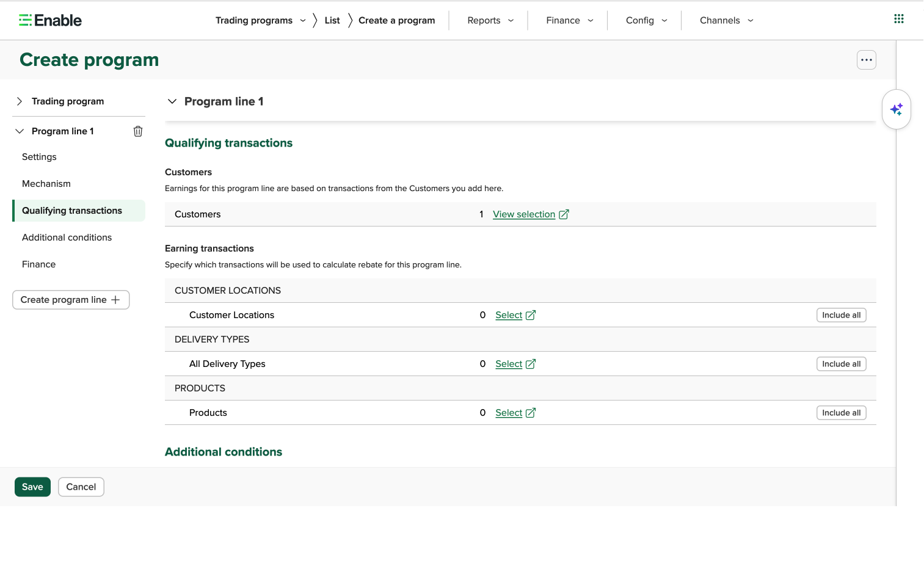Open the Reports dropdown menu
Screen dimensions: 924x566
click(x=490, y=20)
